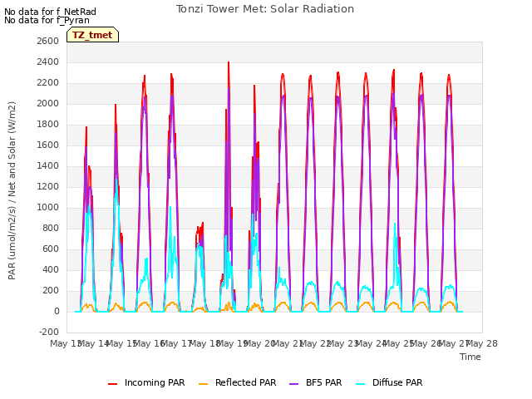Image resolution: width=532 pixels, height=399 pixels.
Task: Click the orange Reflected PAR legend swatch
Action: (203, 384)
